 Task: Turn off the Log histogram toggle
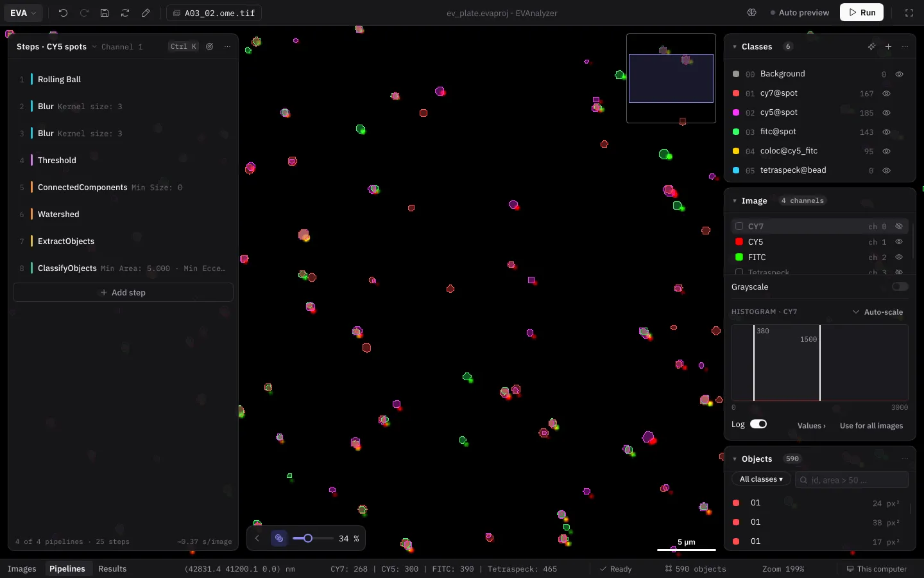[x=758, y=424]
